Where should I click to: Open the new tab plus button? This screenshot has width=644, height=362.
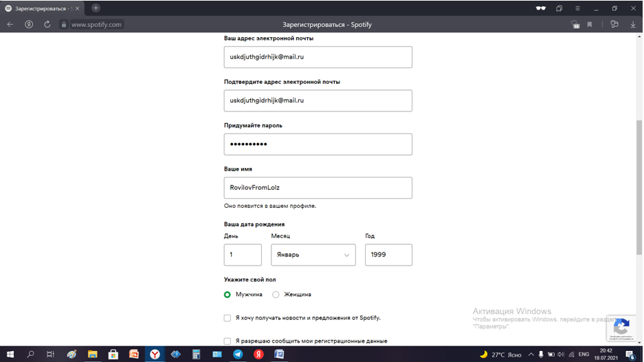tap(96, 8)
